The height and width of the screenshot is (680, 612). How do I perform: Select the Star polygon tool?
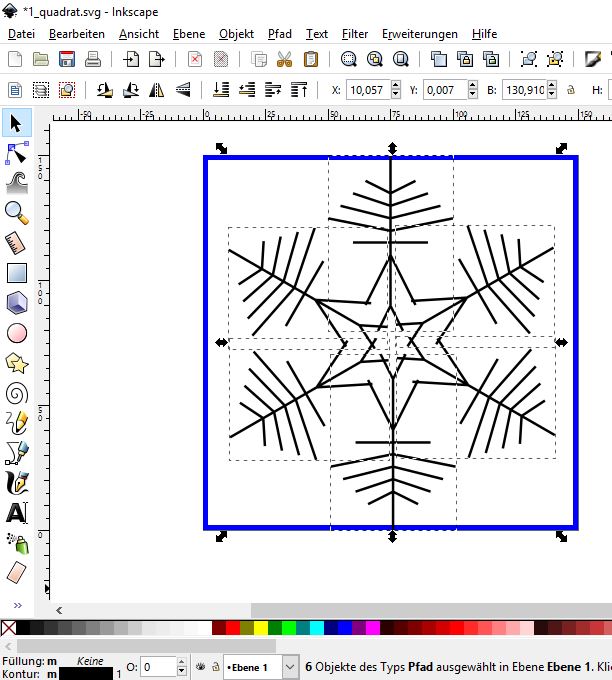17,363
